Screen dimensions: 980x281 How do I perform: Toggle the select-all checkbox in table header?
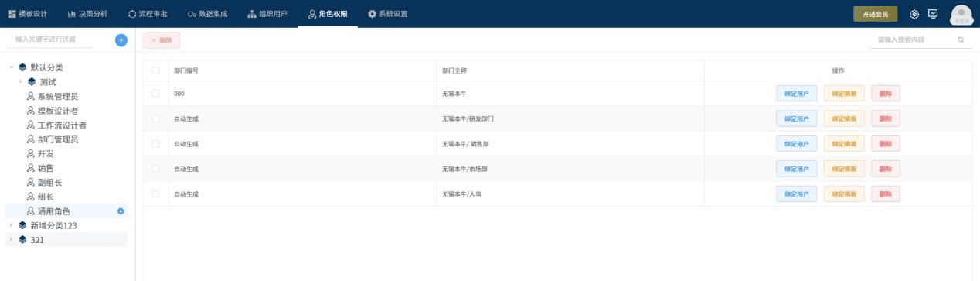pyautogui.click(x=155, y=70)
